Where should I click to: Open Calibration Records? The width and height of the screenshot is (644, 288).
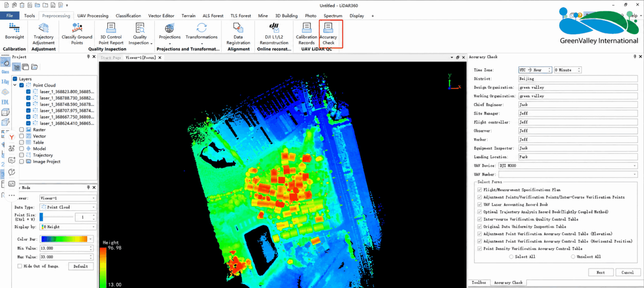[306, 34]
